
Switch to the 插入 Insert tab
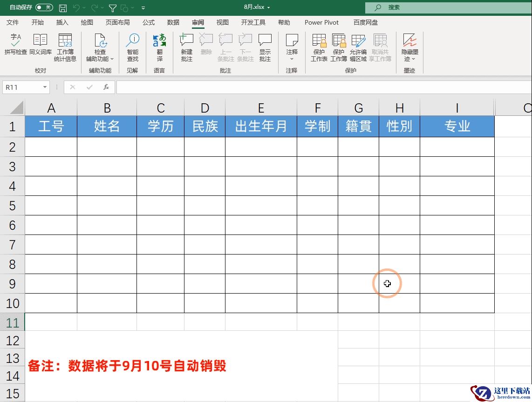pos(62,22)
